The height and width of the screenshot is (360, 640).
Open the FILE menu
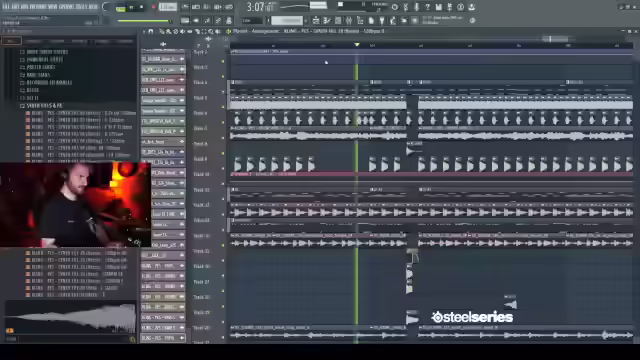[x=7, y=7]
